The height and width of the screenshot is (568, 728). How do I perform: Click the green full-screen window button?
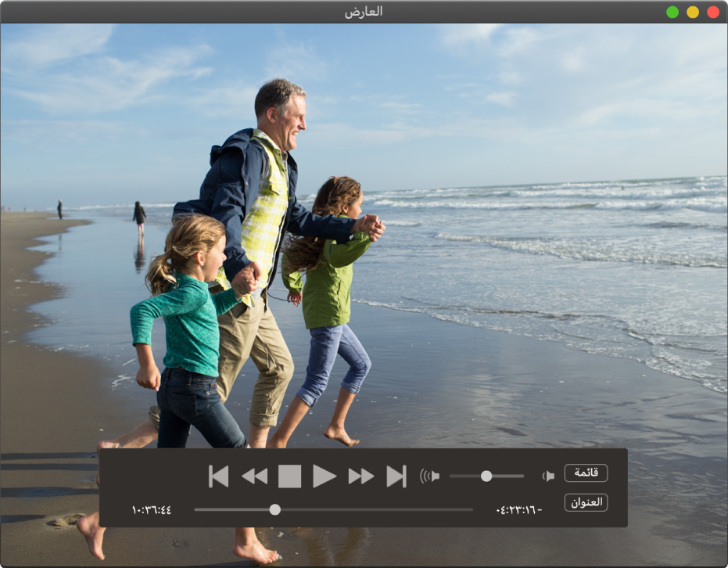(x=672, y=12)
